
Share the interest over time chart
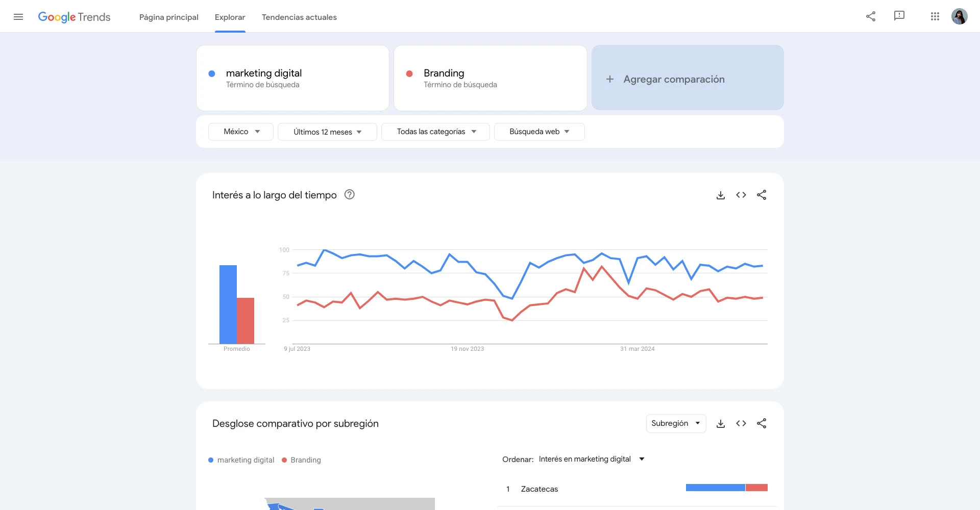pyautogui.click(x=762, y=195)
